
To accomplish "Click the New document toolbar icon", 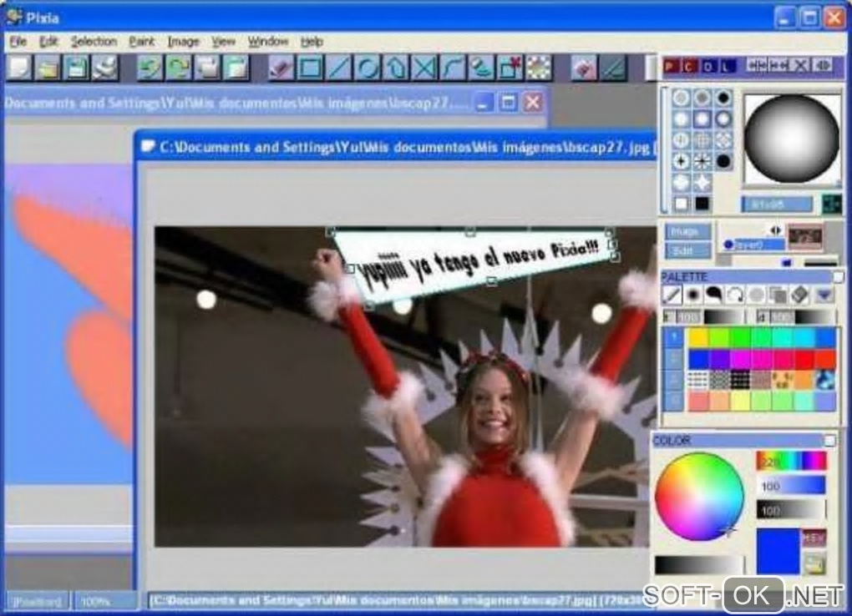I will click(19, 68).
